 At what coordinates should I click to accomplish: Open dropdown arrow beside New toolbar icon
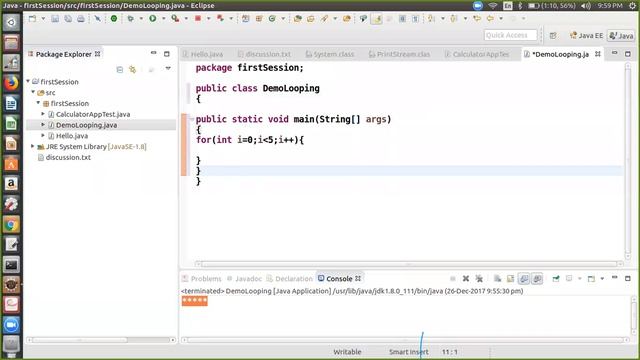point(43,18)
